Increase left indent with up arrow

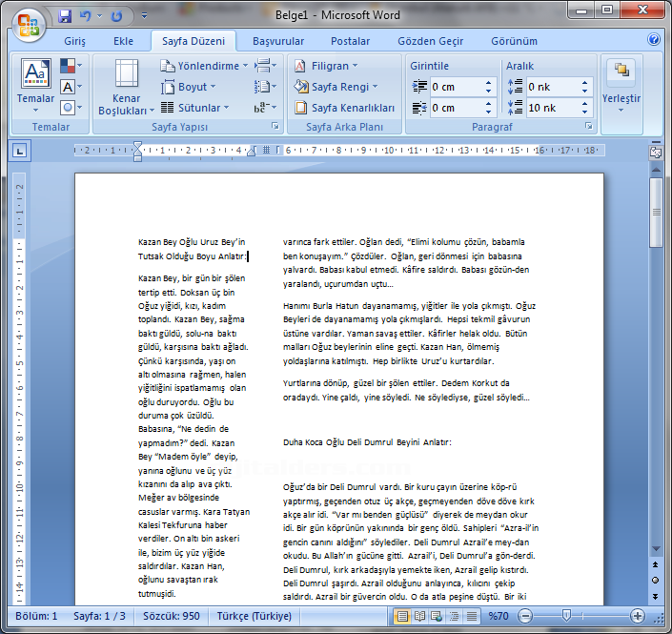489,83
